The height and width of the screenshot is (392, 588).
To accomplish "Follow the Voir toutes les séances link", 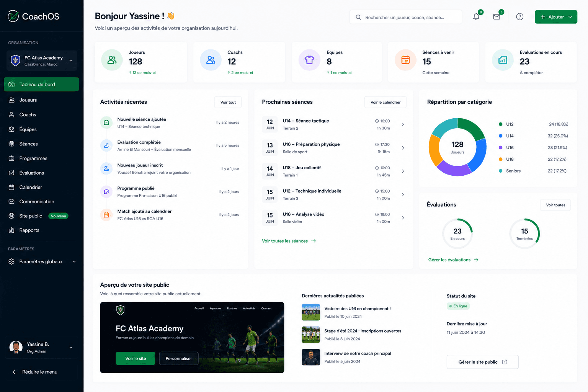I will pyautogui.click(x=289, y=241).
